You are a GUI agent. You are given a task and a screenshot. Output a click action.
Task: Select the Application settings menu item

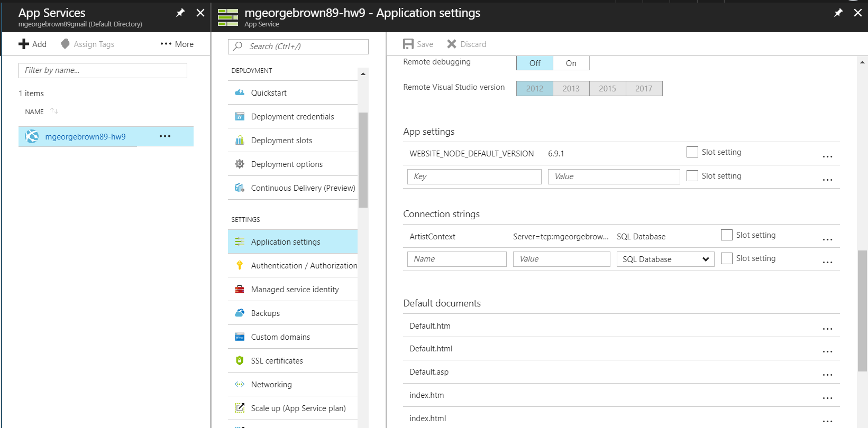point(293,241)
